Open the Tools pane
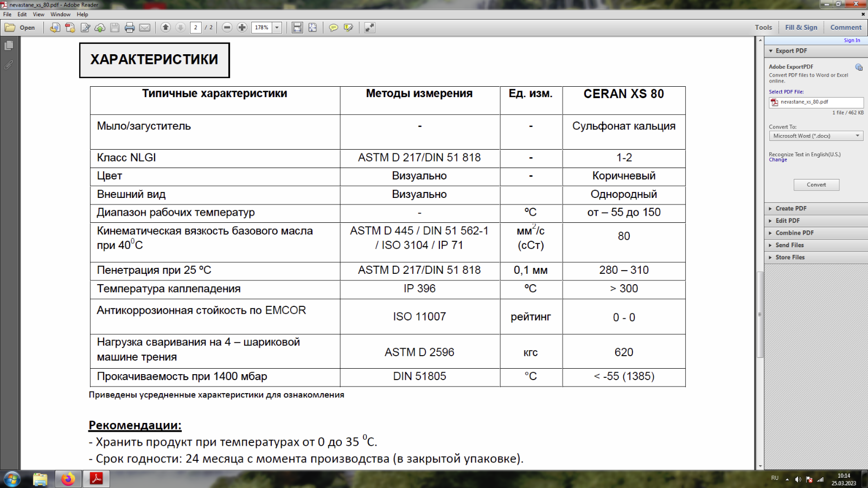The height and width of the screenshot is (488, 868). pos(763,28)
